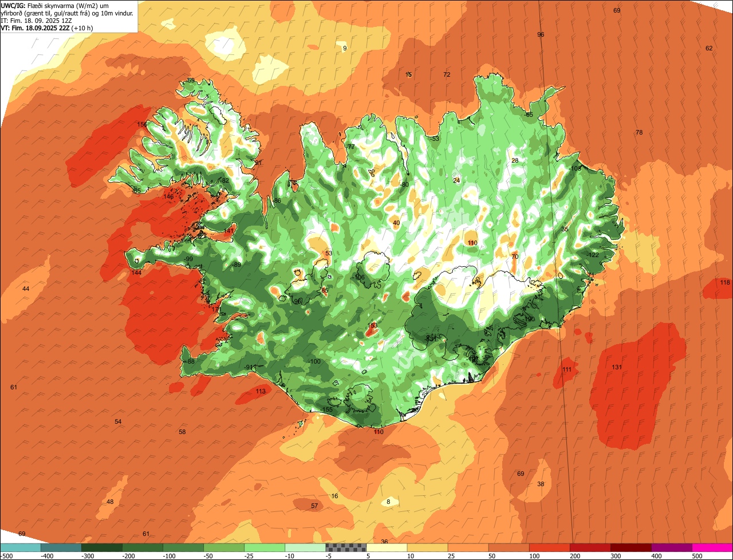733x560 pixels.
Task: Click the legend label '-500'
Action: point(6,556)
